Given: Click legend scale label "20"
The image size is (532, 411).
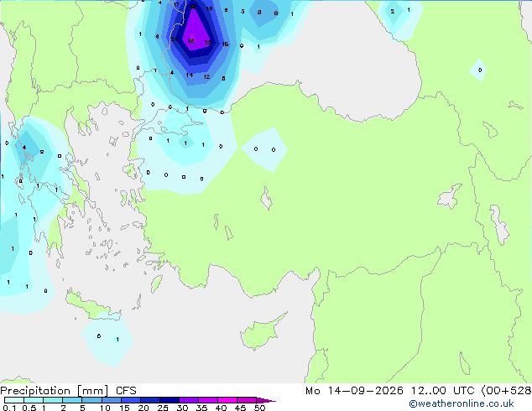Looking at the screenshot, I should click(143, 408).
